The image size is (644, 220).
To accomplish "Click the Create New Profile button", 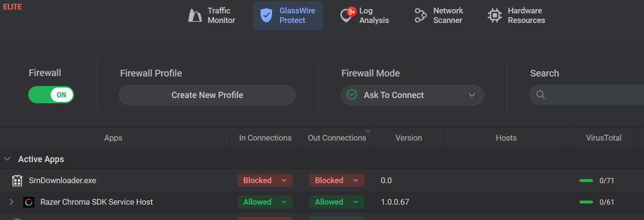I will point(207,95).
